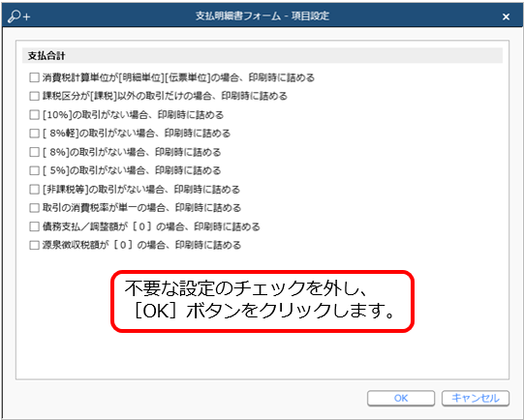524x420 pixels.
Task: Toggle [非課税等]の取引がない場合 checkbox
Action: 34,190
